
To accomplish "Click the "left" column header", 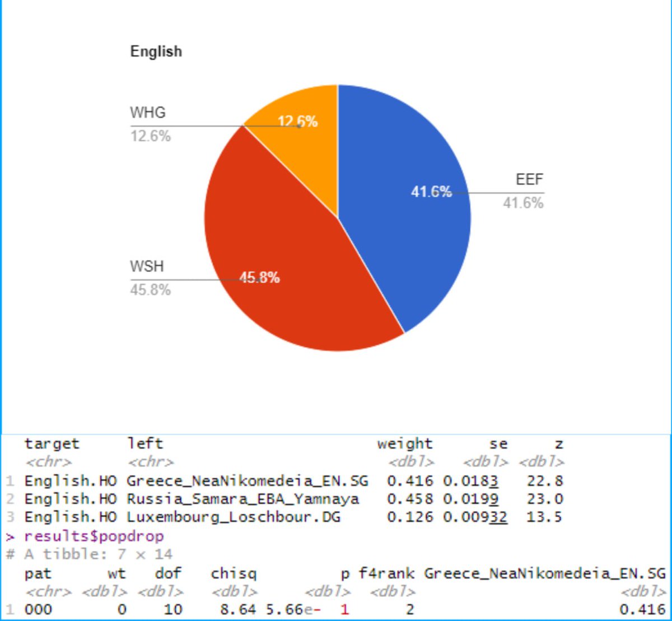I will pos(145,444).
